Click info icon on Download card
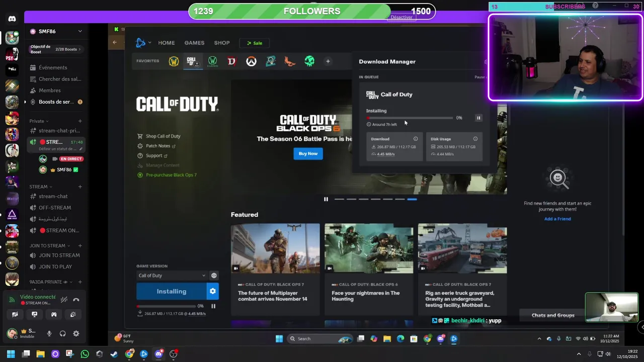The image size is (644, 362). click(416, 139)
